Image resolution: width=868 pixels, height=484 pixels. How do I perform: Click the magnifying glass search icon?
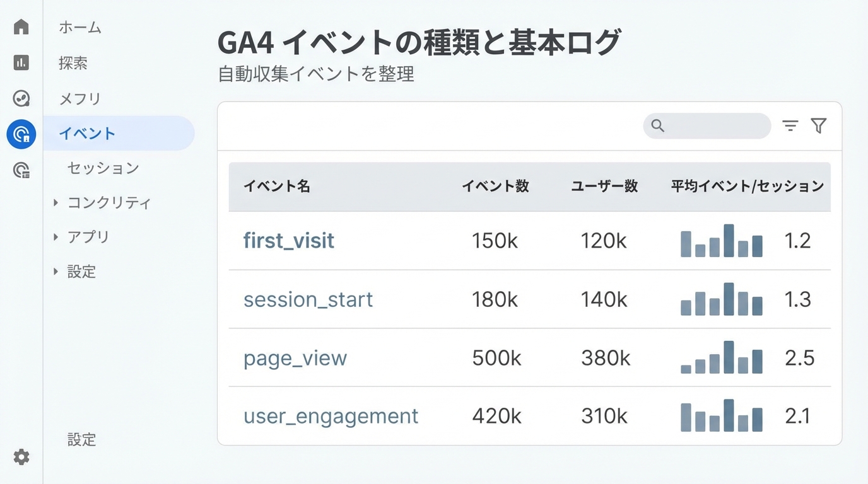point(657,126)
